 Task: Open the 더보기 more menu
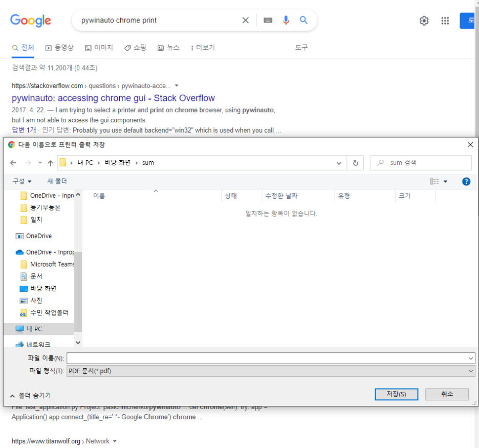(203, 48)
